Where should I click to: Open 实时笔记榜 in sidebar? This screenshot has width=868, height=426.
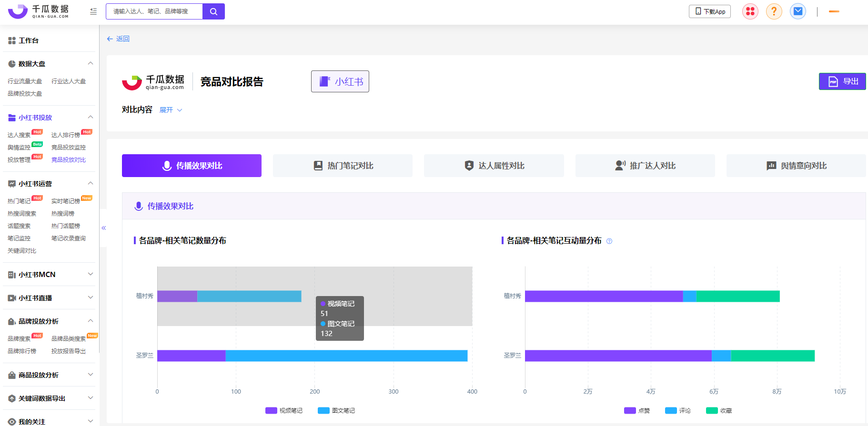[x=66, y=201]
